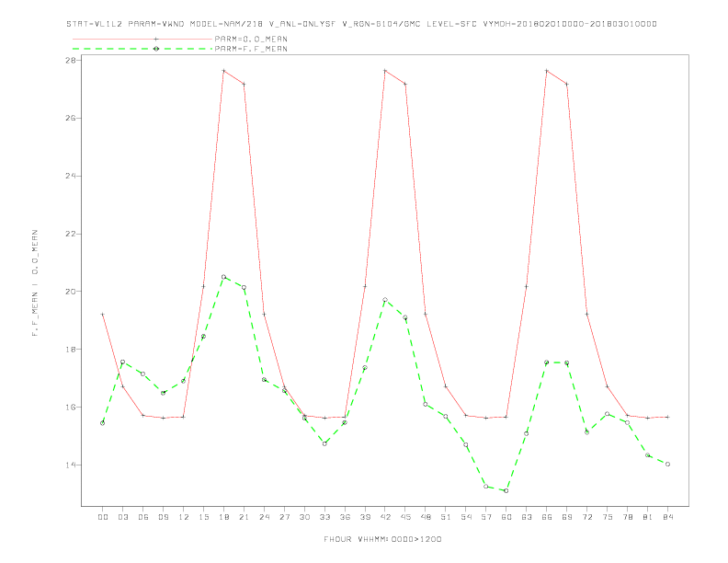Click x-axis forecast hour label 84
This screenshot has height=563, width=728.
pyautogui.click(x=668, y=517)
